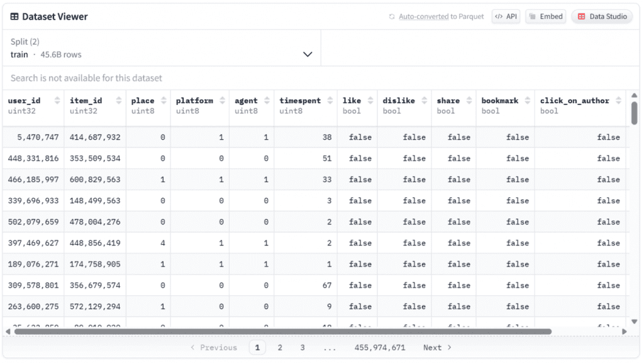Open the API button
This screenshot has height=363, width=644.
pos(506,17)
